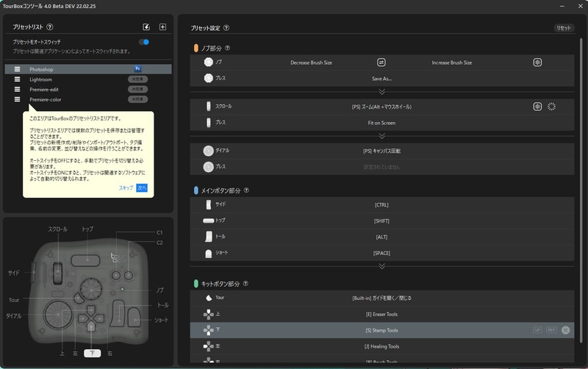The image size is (588, 369).
Task: Open help icon beside プリセット設定
Action: pos(226,28)
